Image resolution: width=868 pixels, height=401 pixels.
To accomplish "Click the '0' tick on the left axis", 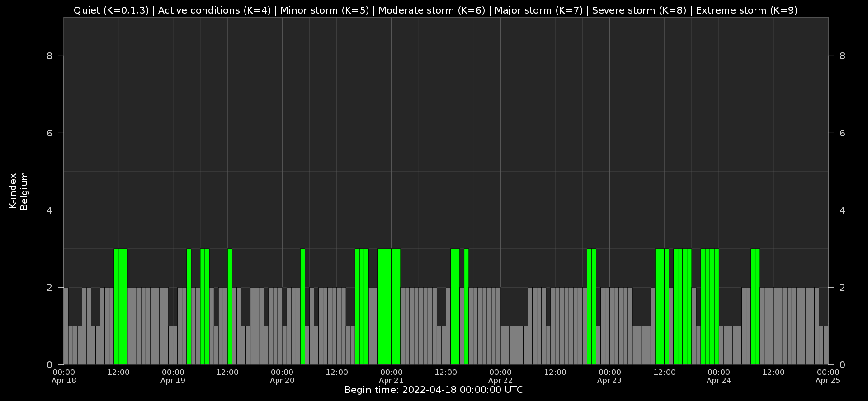I will [50, 365].
